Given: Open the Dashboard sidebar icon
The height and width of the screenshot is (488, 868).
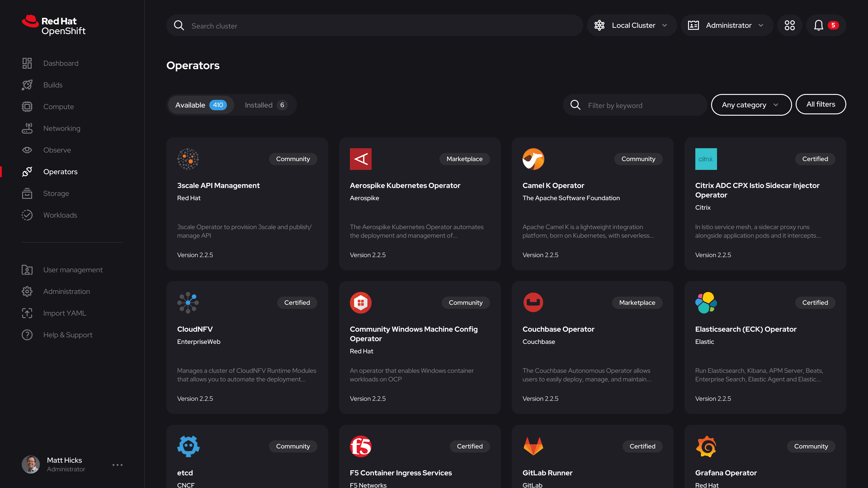Looking at the screenshot, I should (27, 63).
